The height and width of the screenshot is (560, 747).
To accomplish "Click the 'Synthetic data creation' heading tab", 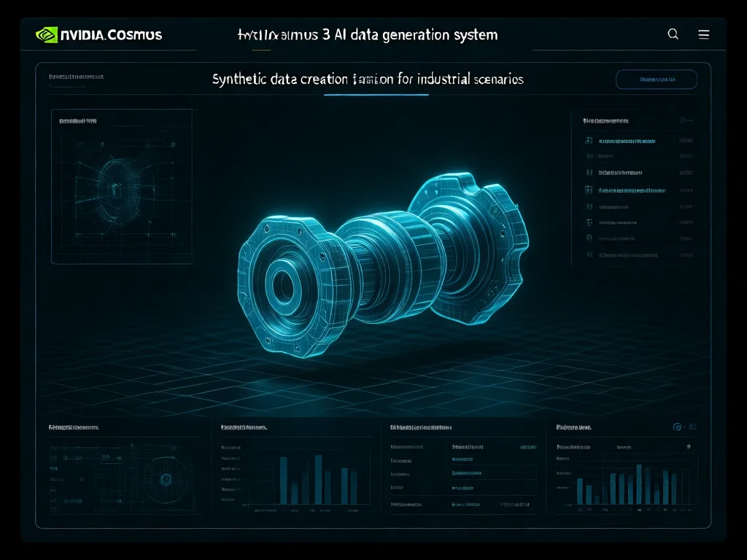I will coord(368,79).
